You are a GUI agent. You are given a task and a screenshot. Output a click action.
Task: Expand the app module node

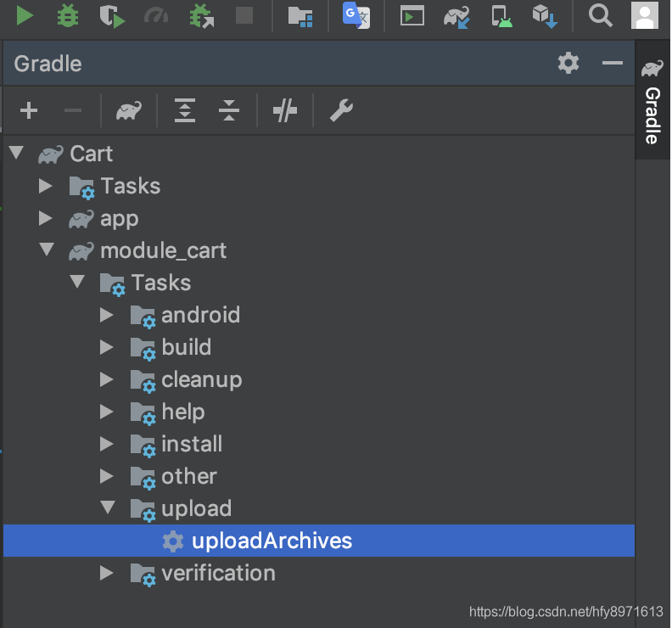tap(45, 218)
